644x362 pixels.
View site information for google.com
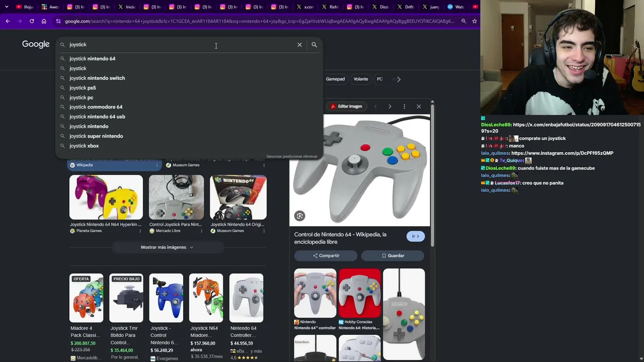58,21
